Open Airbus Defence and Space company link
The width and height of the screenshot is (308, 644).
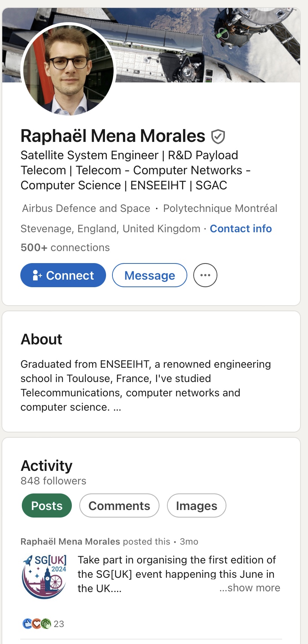point(86,209)
